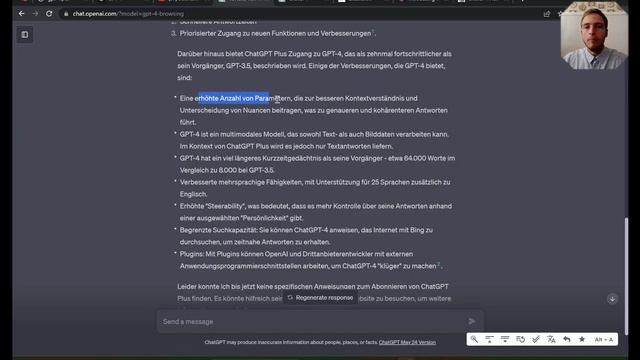Click the third floating toolbar lines icon

505,339
